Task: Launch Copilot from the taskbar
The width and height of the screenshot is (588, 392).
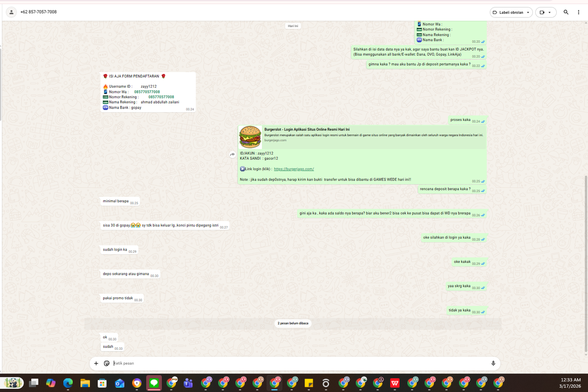Action: pos(51,383)
